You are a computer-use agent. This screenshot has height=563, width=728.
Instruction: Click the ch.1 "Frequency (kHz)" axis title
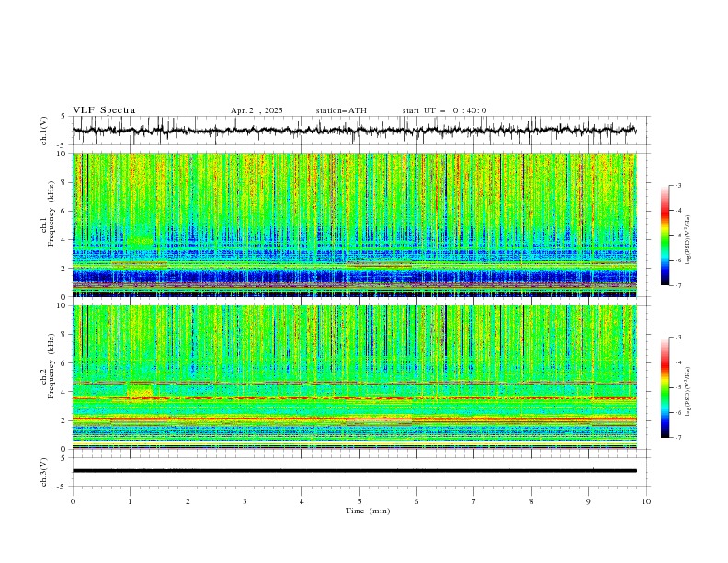[51, 214]
